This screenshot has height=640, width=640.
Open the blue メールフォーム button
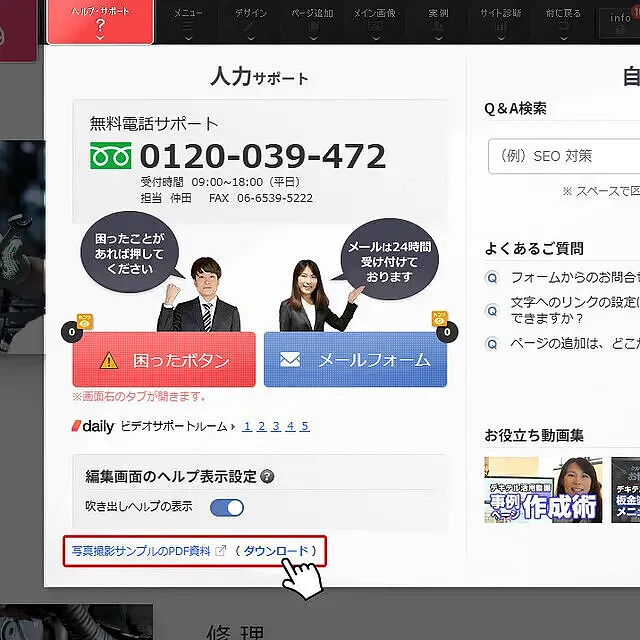point(355,360)
